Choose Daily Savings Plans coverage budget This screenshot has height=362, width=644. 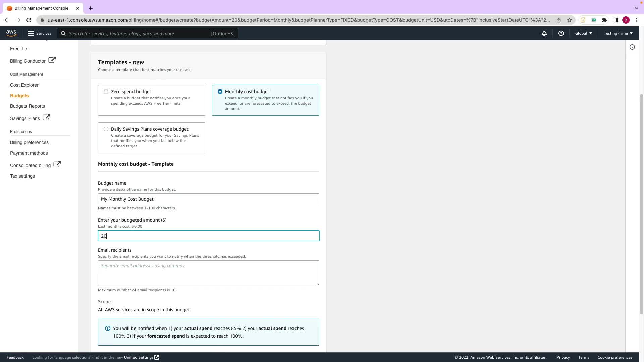click(106, 129)
